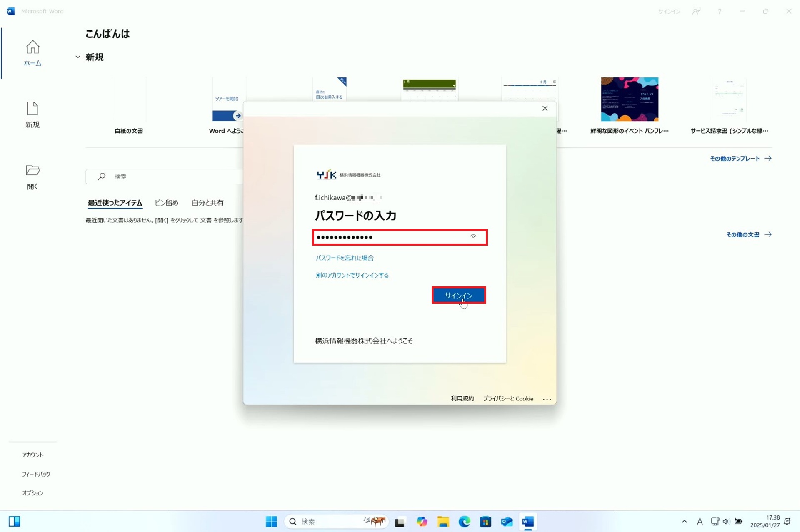This screenshot has width=800, height=532.
Task: Open アカウント in the sidebar
Action: pos(32,455)
